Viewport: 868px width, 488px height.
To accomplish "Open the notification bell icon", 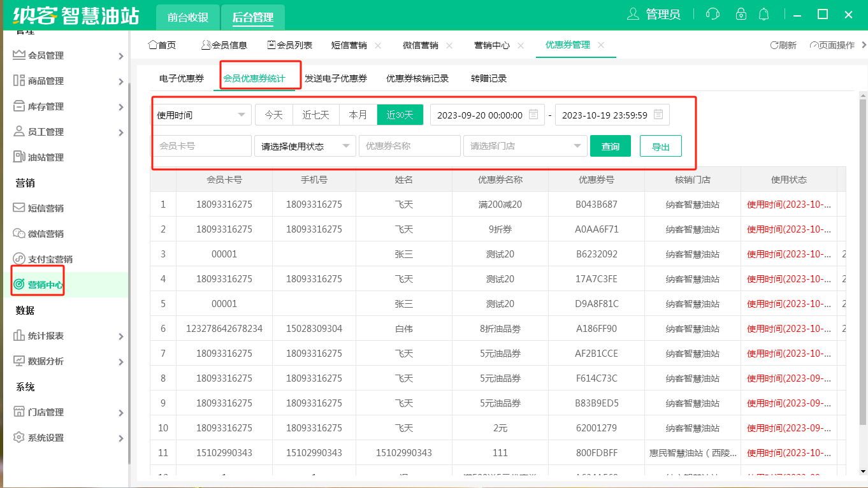I will pos(763,14).
